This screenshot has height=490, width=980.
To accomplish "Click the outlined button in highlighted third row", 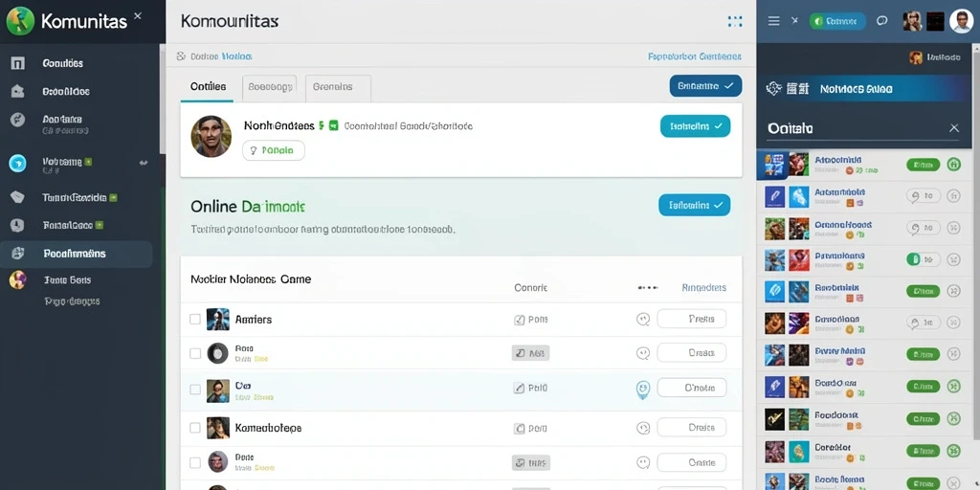I will (691, 388).
